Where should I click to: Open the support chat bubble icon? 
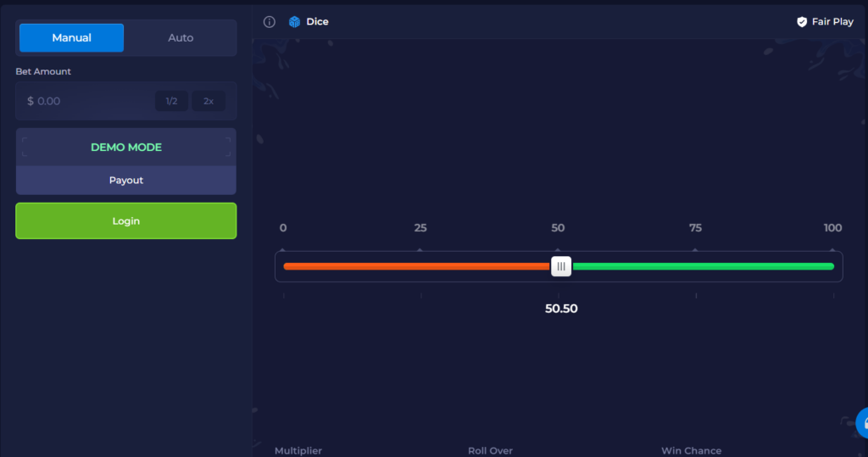(863, 422)
